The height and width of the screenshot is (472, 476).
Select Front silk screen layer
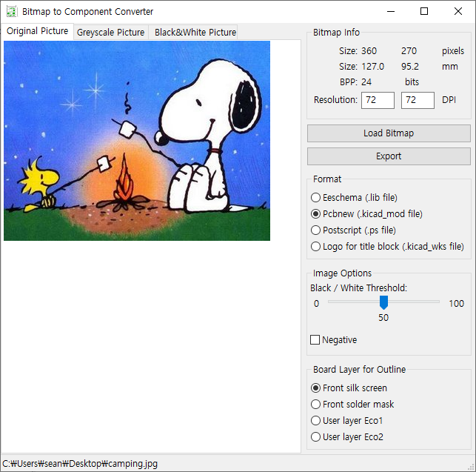point(349,388)
